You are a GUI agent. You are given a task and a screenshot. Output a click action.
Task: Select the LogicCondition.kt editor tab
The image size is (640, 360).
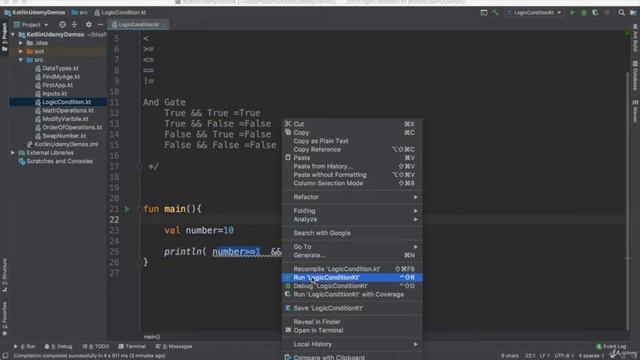coord(138,24)
